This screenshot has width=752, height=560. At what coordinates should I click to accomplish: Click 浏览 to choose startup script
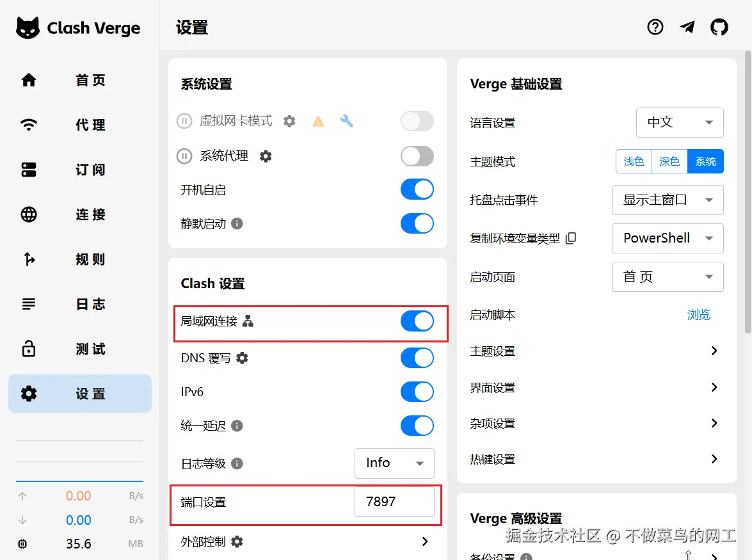coord(698,314)
